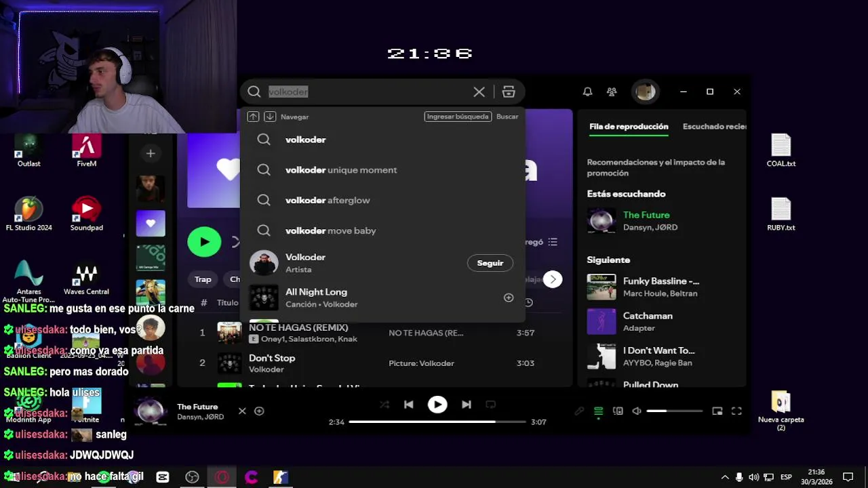This screenshot has width=868, height=488.
Task: Open CapCut in the taskbar
Action: tap(163, 477)
